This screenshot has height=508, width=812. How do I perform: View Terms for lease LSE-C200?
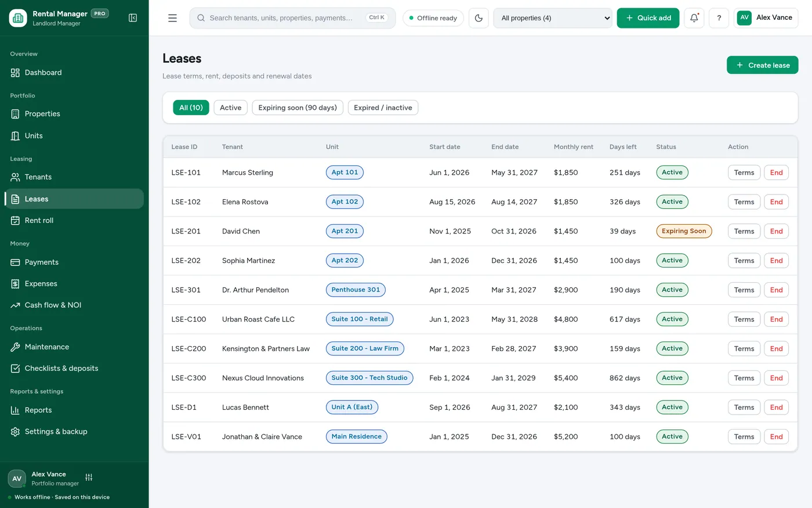(x=744, y=348)
